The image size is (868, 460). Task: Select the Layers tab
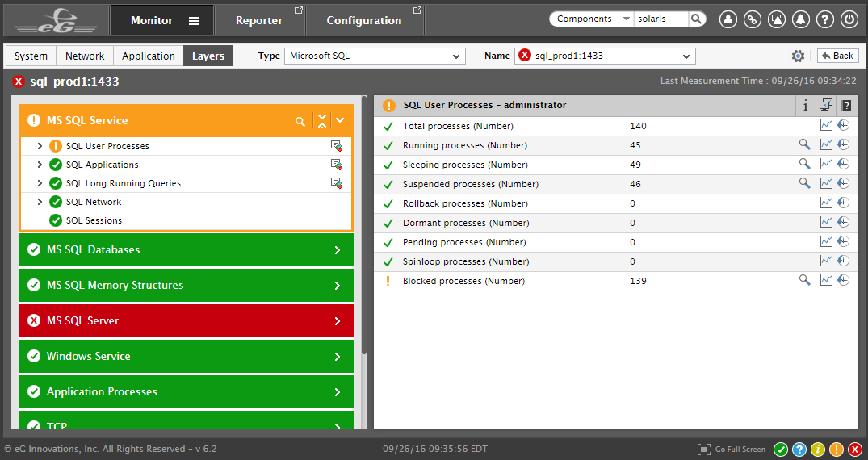click(208, 56)
